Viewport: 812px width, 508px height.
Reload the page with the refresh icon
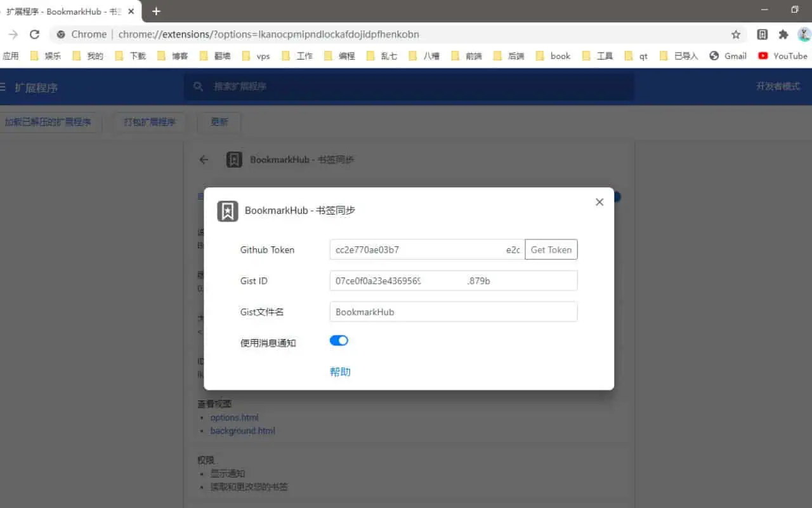click(x=34, y=34)
